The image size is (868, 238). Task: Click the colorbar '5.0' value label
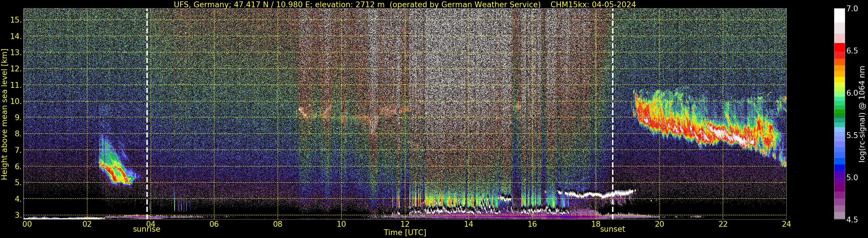click(852, 177)
